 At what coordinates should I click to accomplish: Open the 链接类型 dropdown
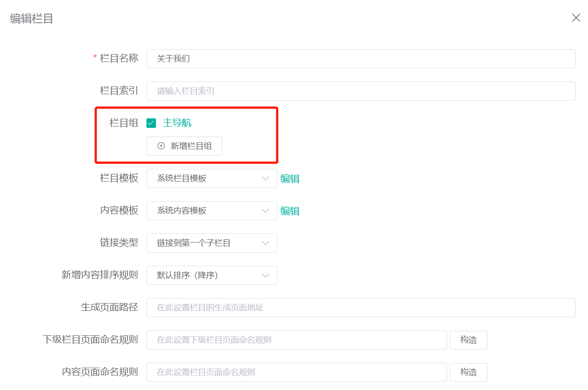[211, 243]
